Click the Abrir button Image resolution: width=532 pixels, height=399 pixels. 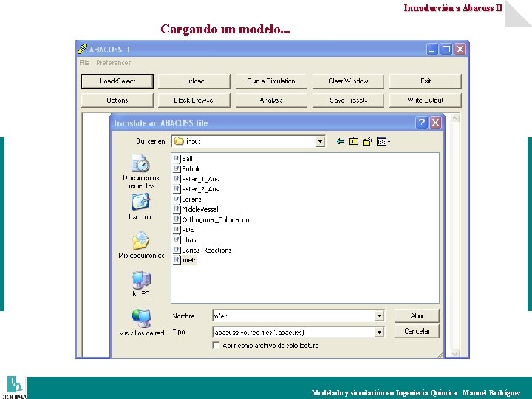click(417, 316)
